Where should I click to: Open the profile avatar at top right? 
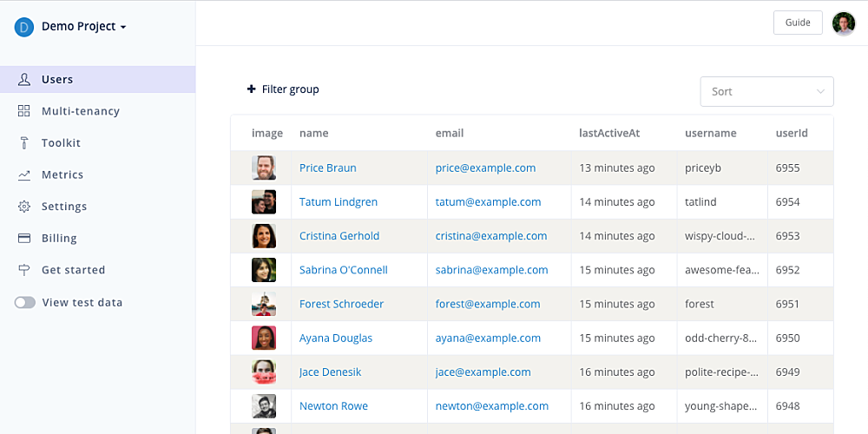[x=844, y=23]
